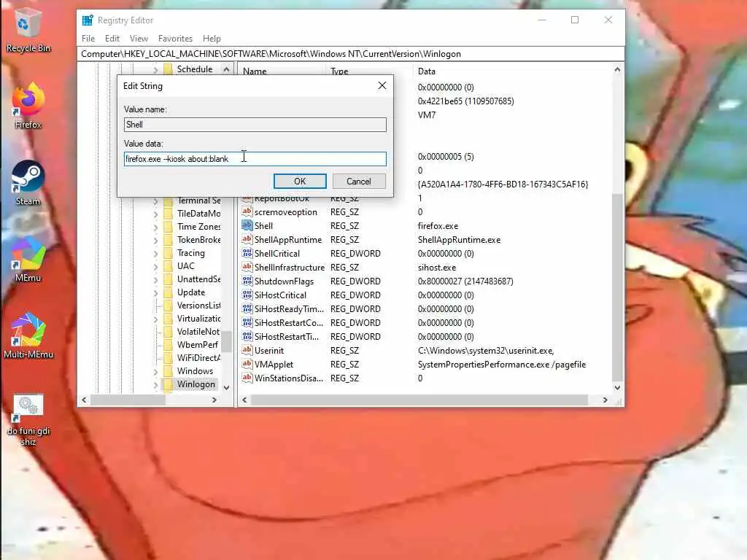Expand the UAC tree key

click(x=155, y=267)
